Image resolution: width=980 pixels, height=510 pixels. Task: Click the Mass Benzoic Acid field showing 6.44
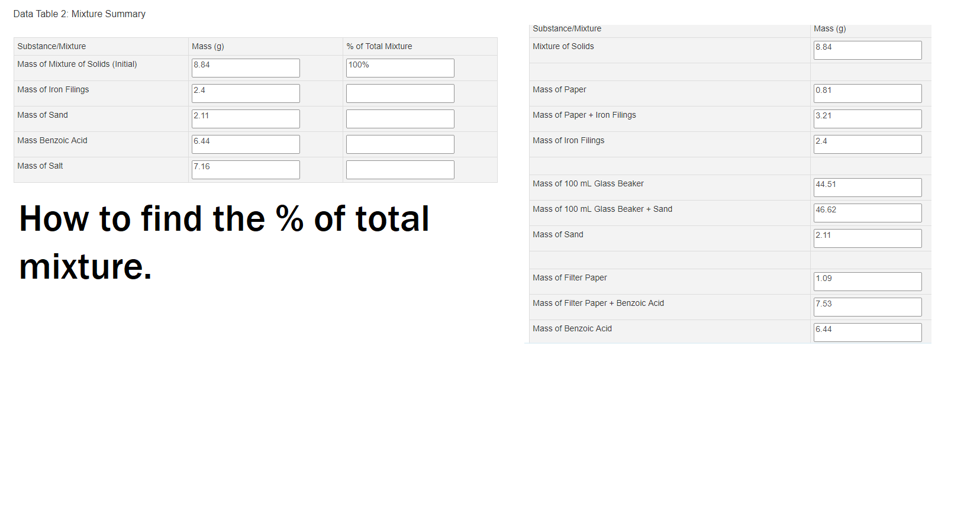pyautogui.click(x=245, y=144)
